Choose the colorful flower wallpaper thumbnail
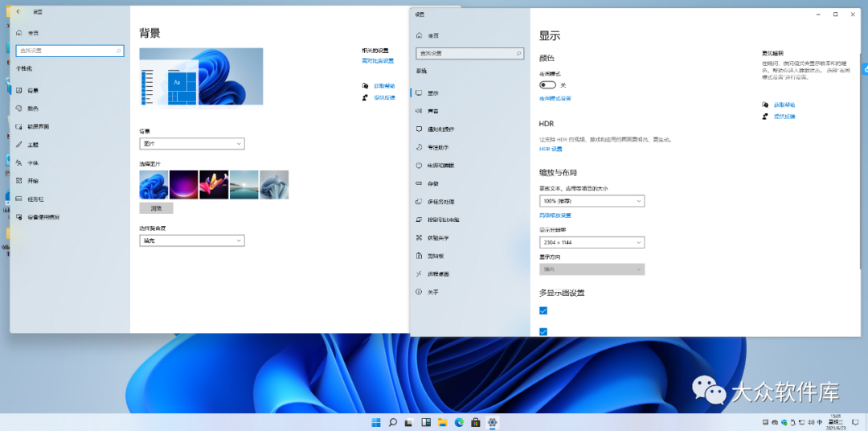Viewport: 868px width, 431px height. [214, 184]
